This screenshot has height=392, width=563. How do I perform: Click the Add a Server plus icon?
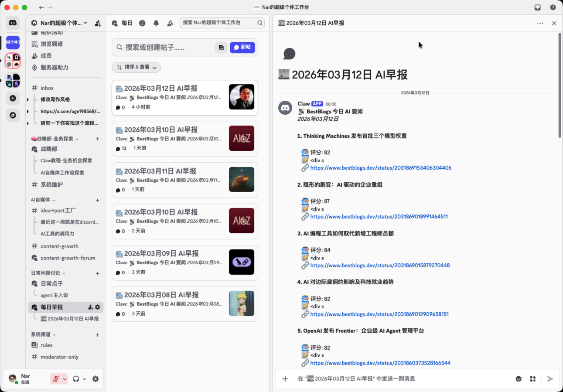13,99
